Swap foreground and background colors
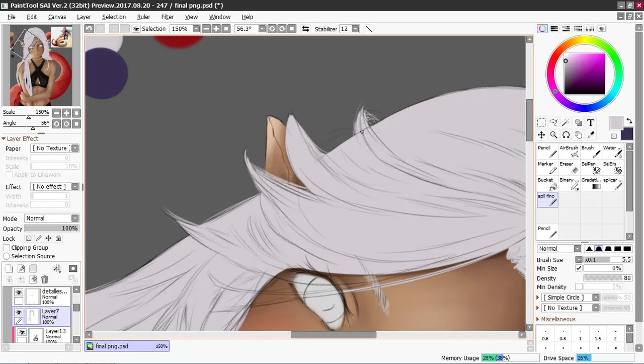644x364 pixels. tap(629, 121)
